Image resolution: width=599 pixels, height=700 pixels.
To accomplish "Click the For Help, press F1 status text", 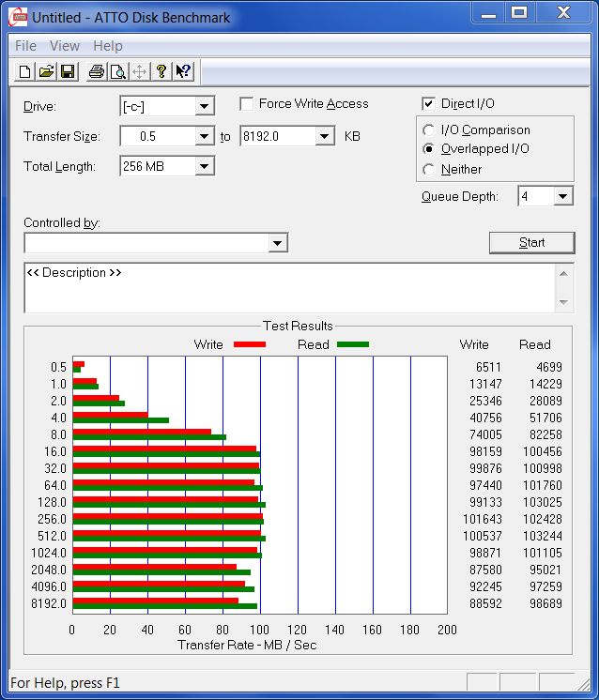I will (65, 683).
